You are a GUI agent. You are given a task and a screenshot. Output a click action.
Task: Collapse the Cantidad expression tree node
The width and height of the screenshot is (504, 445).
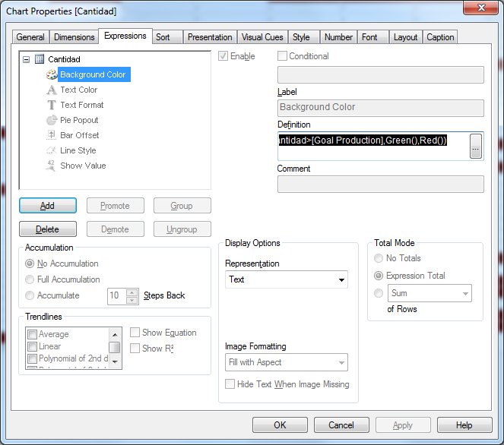click(x=27, y=59)
